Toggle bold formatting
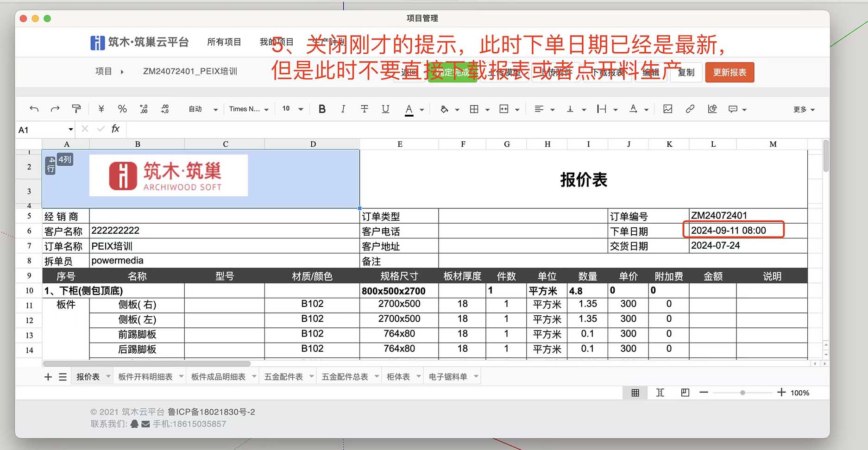 coord(322,109)
